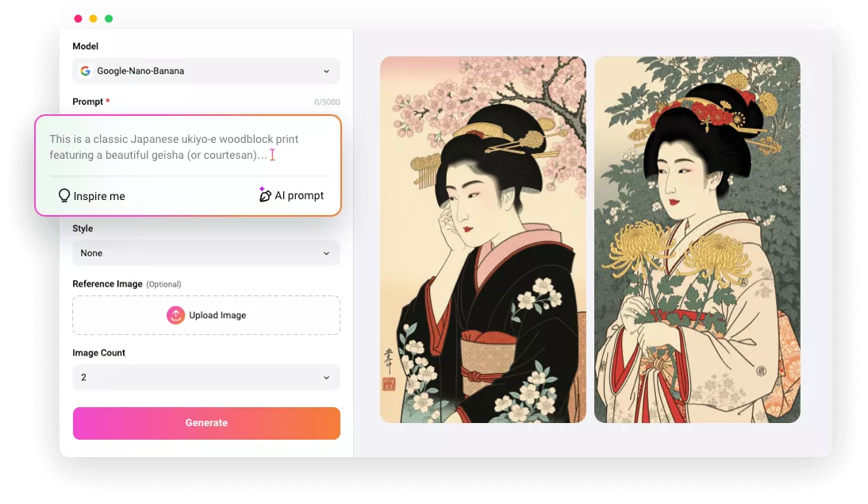Open the Image Count dropdown showing 2
The width and height of the screenshot is (868, 504).
coord(206,377)
